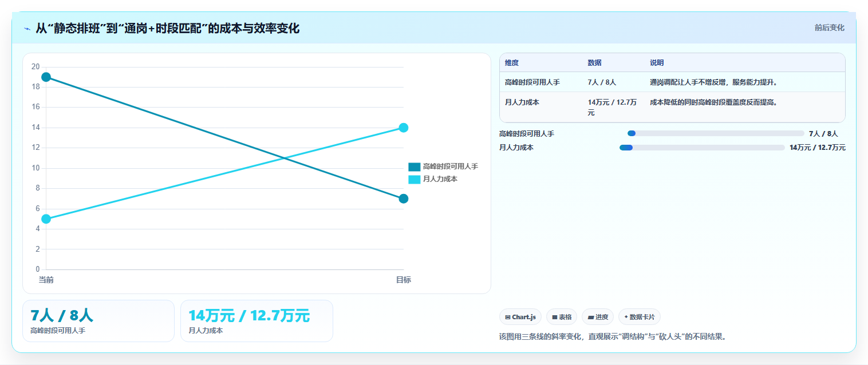868x365 pixels.
Task: Click the 维度 column header
Action: pyautogui.click(x=512, y=63)
